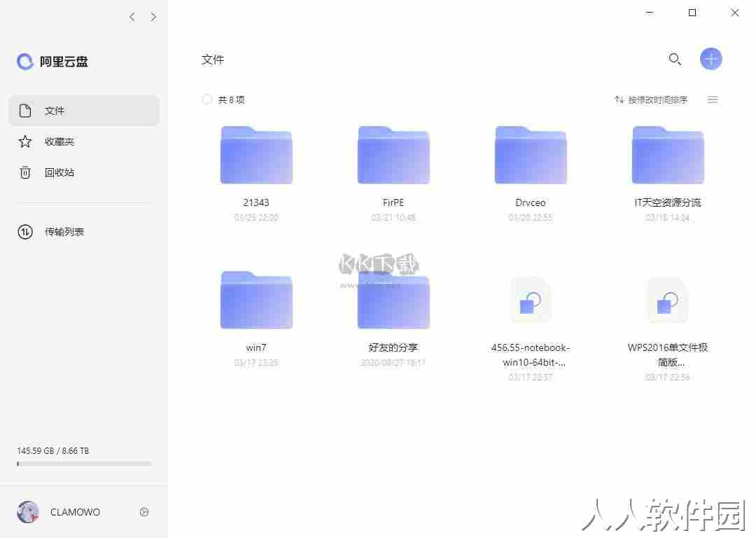Open 按修改时间排序 sort dropdown
The width and height of the screenshot is (756, 538).
pyautogui.click(x=651, y=100)
